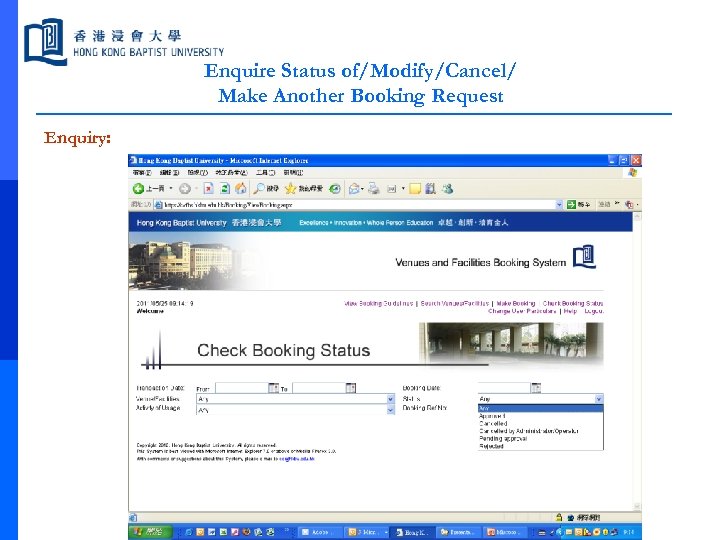Click the Research book icon in toolbar
Image resolution: width=720 pixels, height=540 pixels.
(x=430, y=189)
